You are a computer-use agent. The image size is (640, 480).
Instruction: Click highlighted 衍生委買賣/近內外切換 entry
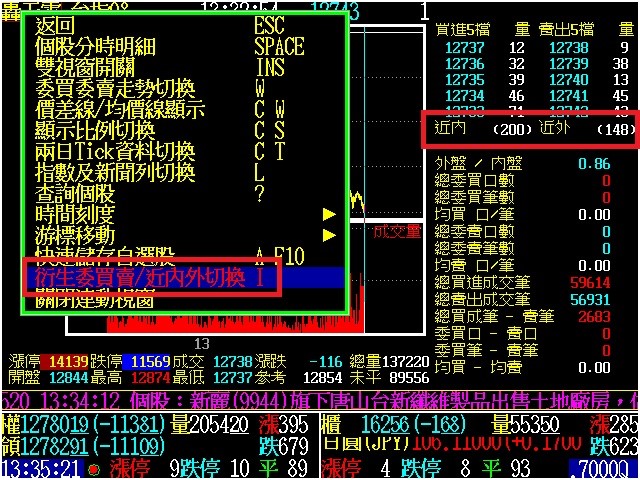coord(150,277)
